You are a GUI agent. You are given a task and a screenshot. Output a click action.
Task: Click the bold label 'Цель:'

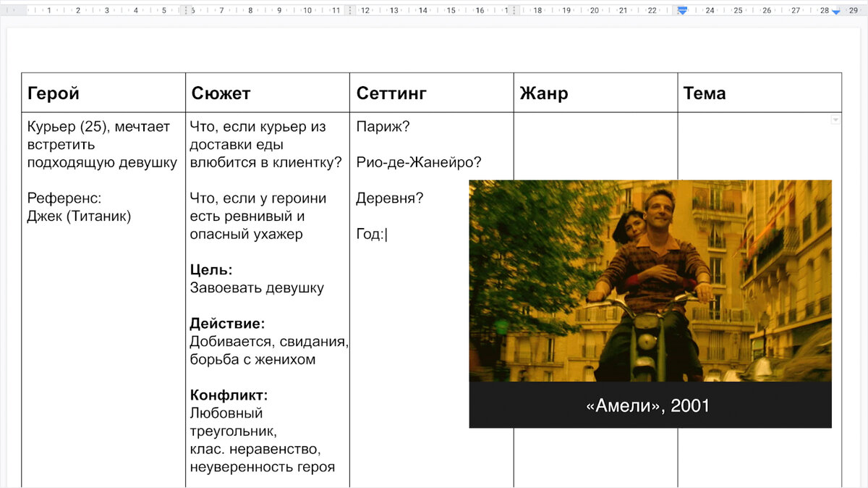pos(211,270)
